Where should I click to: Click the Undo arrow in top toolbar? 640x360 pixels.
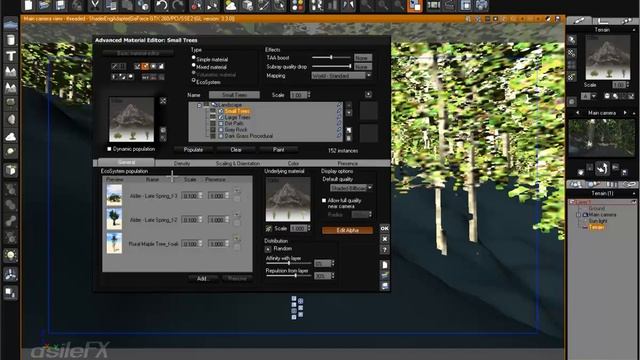(x=162, y=5)
